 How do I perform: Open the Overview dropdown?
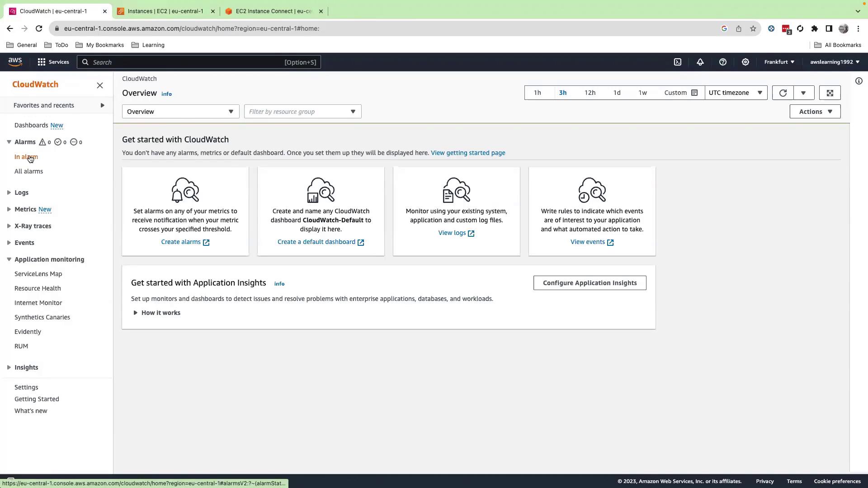pyautogui.click(x=180, y=112)
